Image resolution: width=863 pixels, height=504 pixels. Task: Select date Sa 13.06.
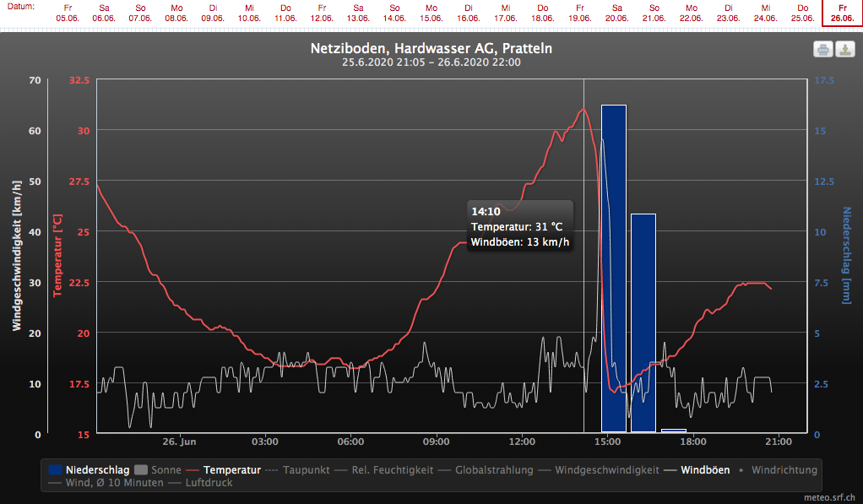click(x=358, y=14)
